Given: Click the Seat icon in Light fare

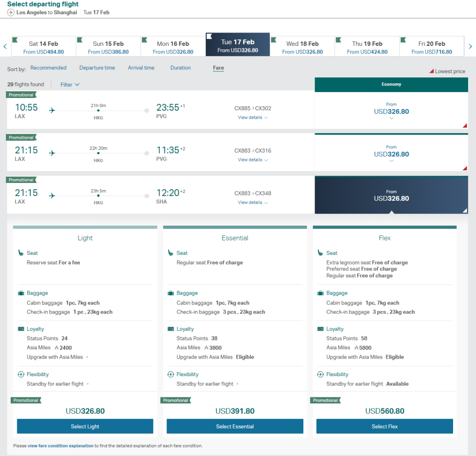Looking at the screenshot, I should pos(21,253).
